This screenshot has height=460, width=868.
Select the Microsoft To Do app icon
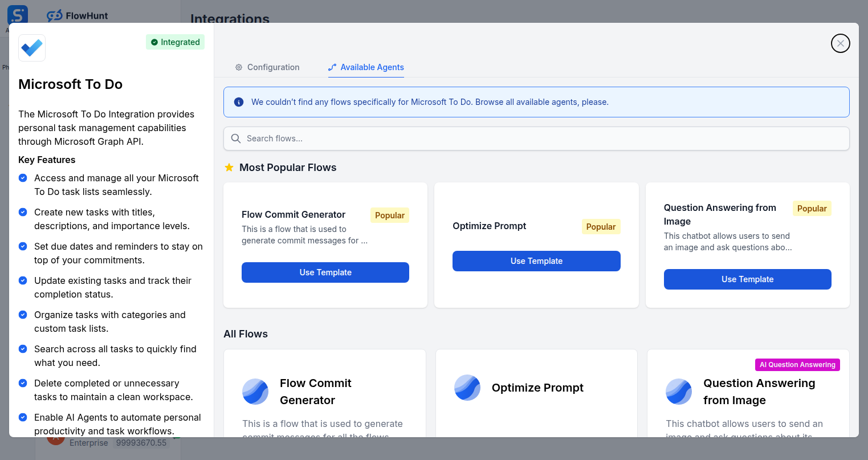pyautogui.click(x=31, y=48)
